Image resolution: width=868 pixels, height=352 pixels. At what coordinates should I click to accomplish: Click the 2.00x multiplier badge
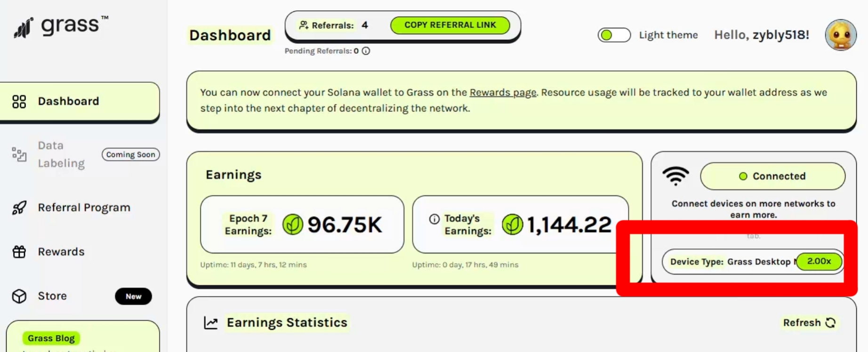coord(819,261)
